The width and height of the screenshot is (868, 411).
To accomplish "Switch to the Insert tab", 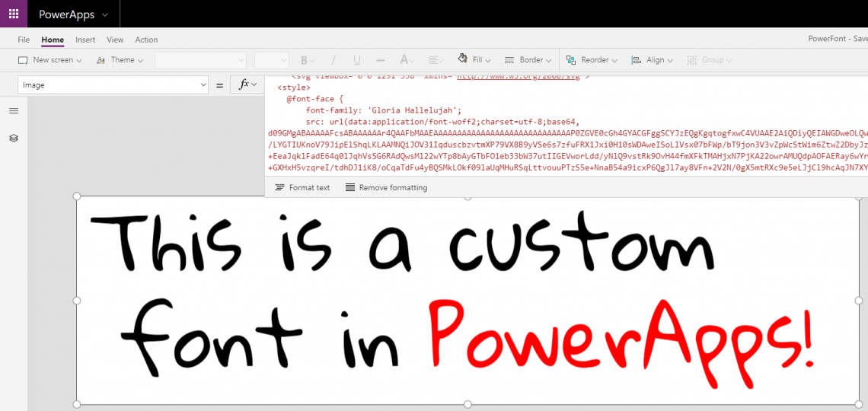I will point(85,40).
